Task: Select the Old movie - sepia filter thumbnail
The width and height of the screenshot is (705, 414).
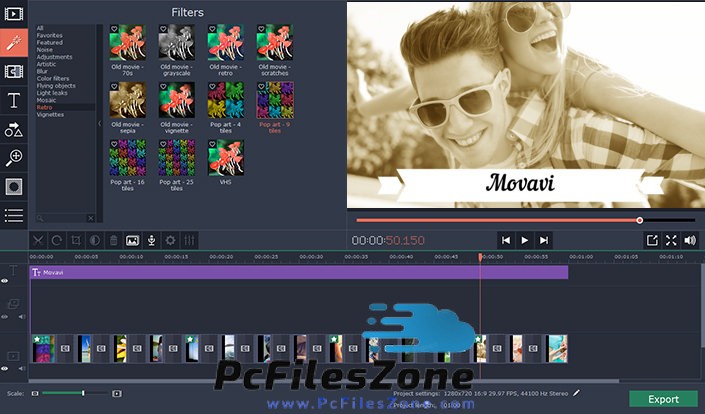Action: tap(126, 100)
